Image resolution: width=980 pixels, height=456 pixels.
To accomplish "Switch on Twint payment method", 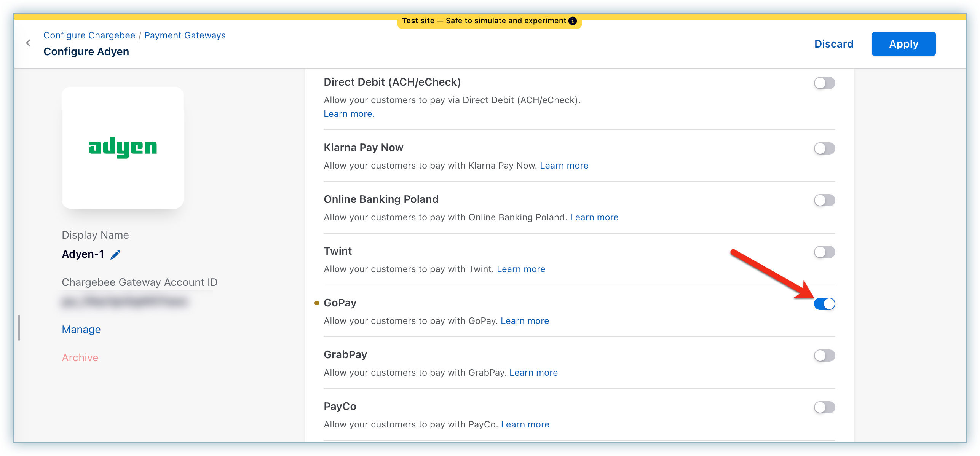I will point(824,252).
